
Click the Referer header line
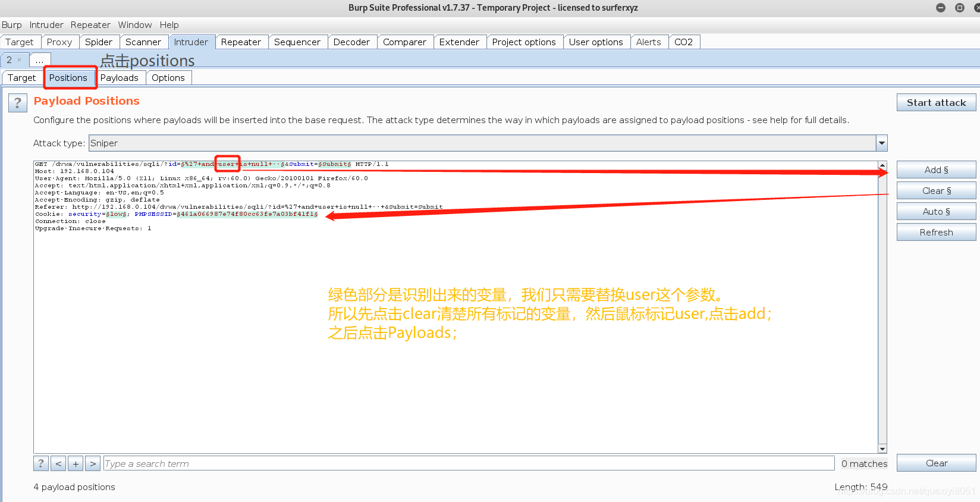click(238, 207)
